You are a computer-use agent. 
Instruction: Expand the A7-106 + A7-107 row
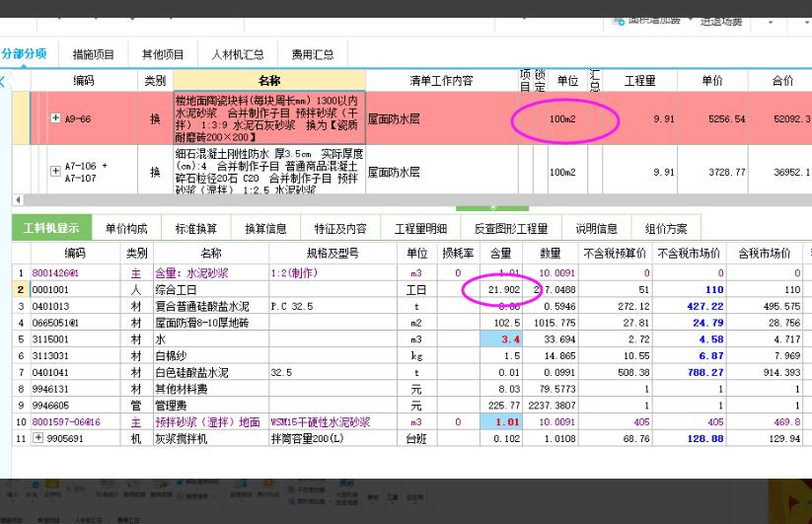tap(55, 171)
